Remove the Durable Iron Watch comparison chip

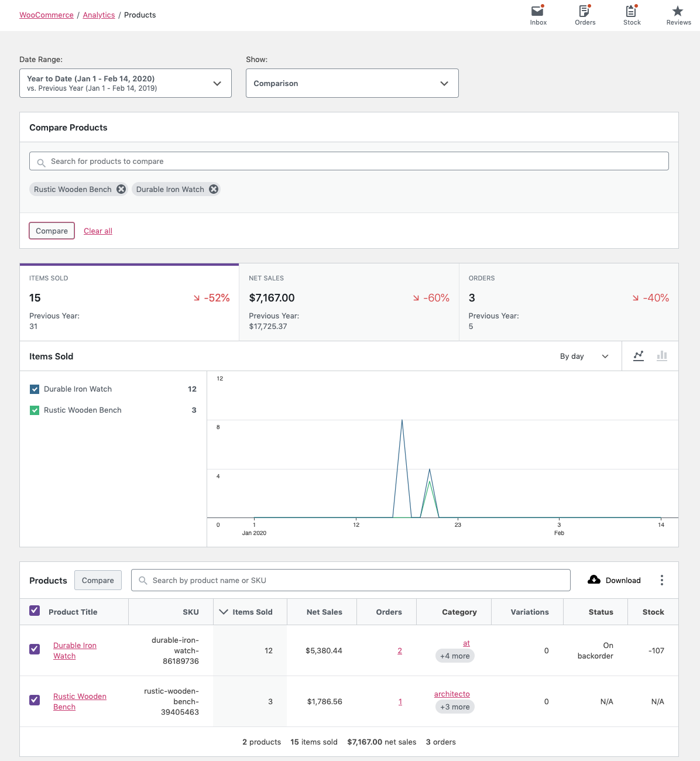tap(214, 188)
